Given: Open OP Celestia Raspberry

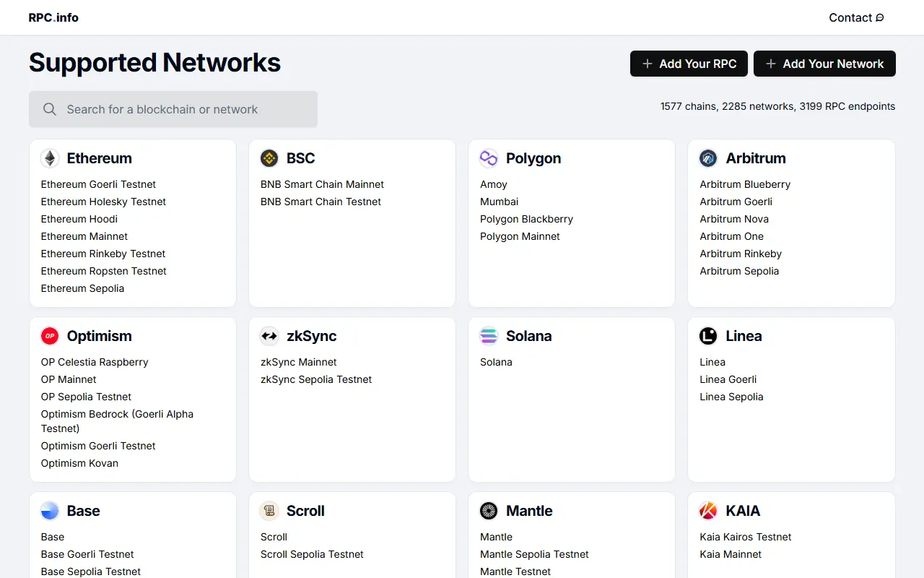Looking at the screenshot, I should [95, 362].
